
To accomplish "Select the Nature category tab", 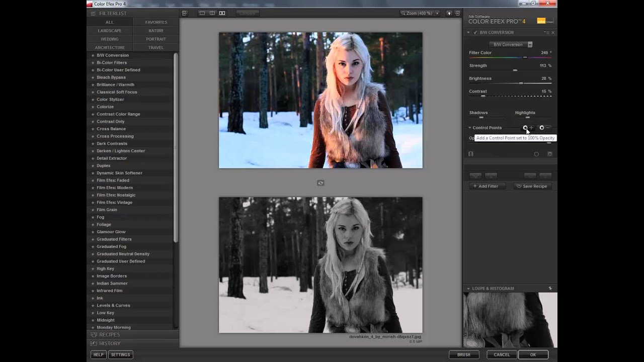I will pyautogui.click(x=156, y=31).
